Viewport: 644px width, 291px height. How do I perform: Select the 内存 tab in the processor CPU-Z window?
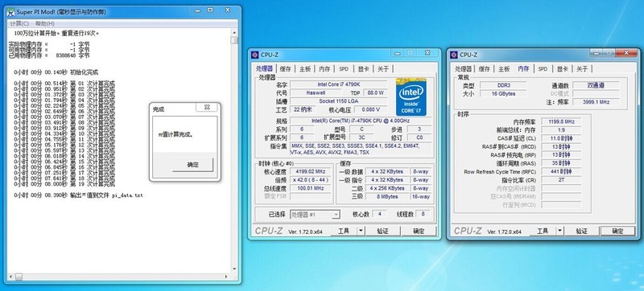click(324, 69)
